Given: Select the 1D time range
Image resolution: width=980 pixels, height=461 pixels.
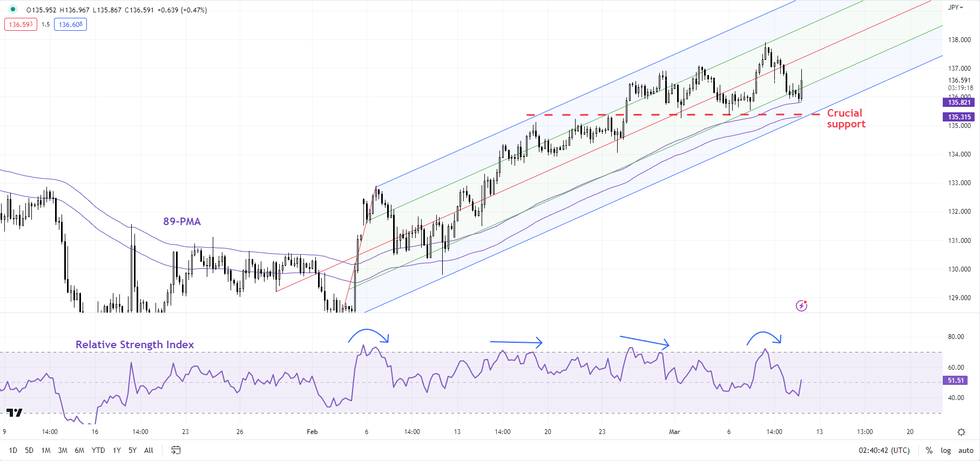Looking at the screenshot, I should (13, 450).
